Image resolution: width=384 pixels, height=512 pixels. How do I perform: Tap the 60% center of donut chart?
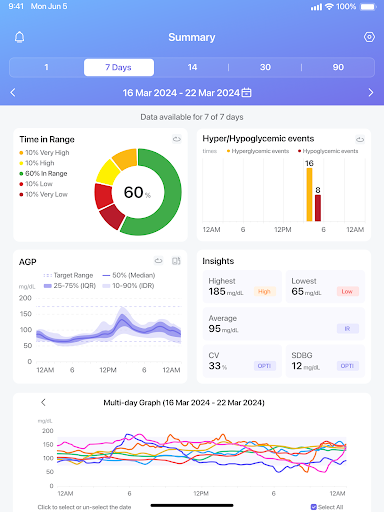click(x=137, y=193)
